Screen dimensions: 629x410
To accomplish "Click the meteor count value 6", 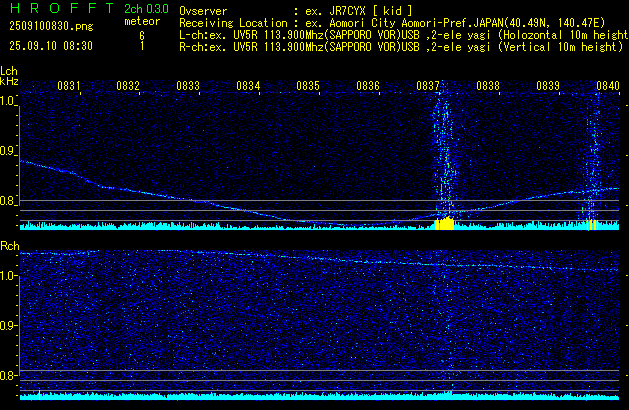I will (142, 36).
